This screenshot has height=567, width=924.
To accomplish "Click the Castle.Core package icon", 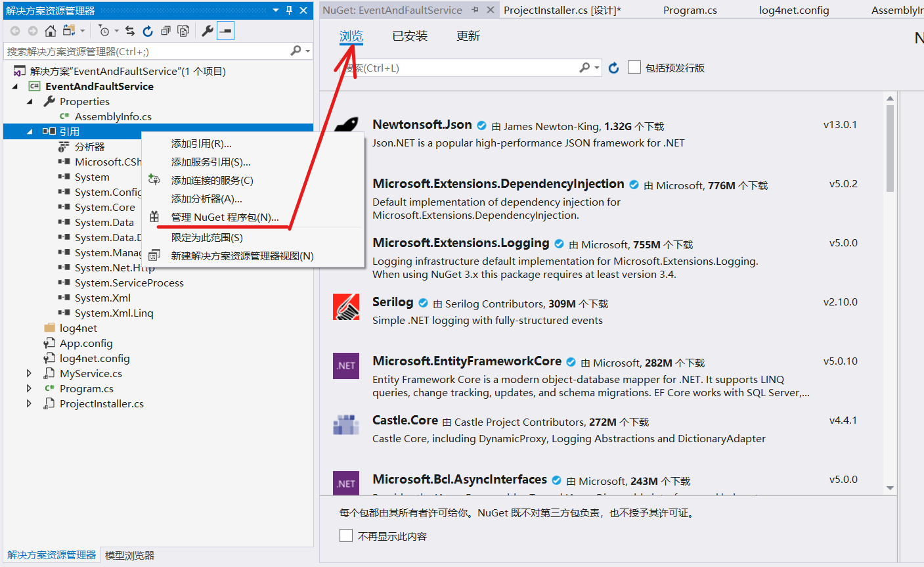I will tap(346, 425).
